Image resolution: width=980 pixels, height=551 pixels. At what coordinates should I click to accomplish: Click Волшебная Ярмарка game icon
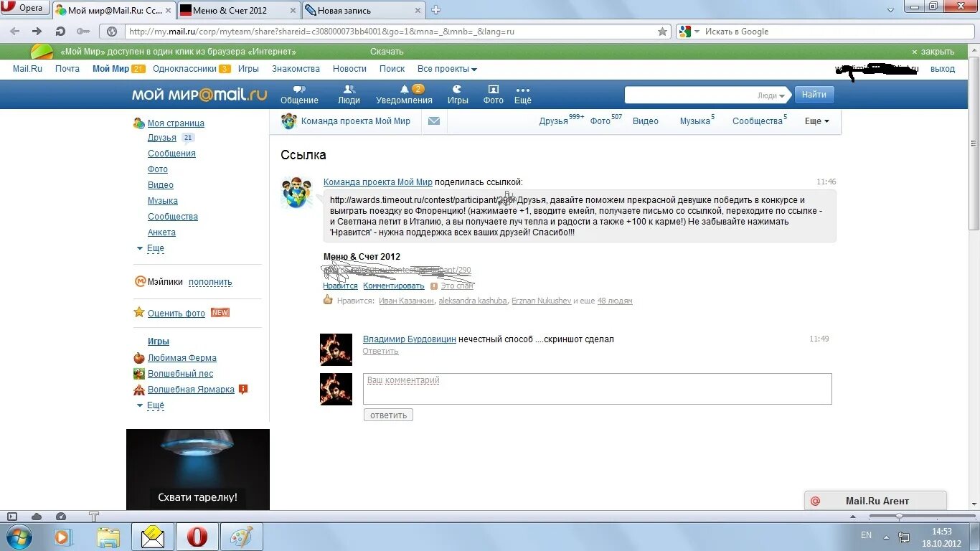tap(139, 390)
